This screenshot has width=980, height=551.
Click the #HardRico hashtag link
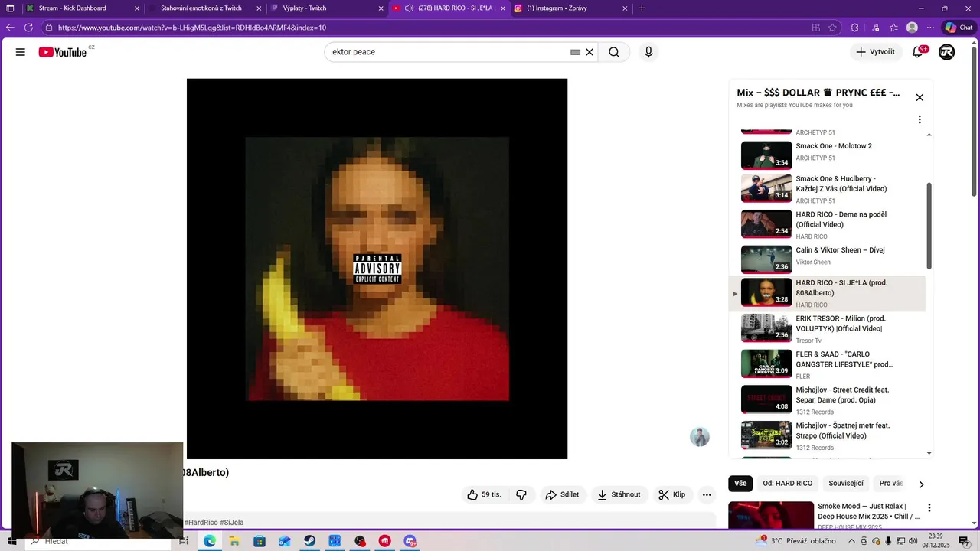tap(201, 523)
